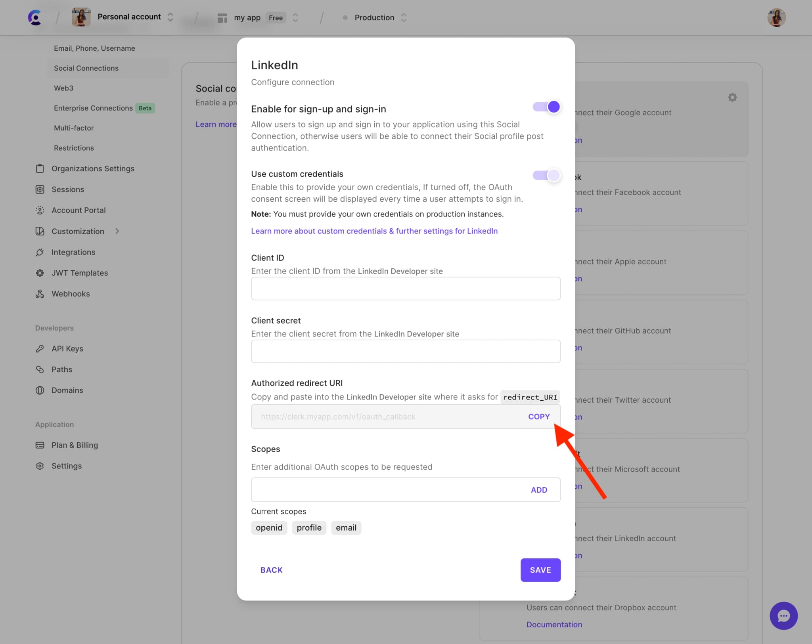Click ADD to add OAuth scope
The image size is (812, 644).
pyautogui.click(x=540, y=490)
